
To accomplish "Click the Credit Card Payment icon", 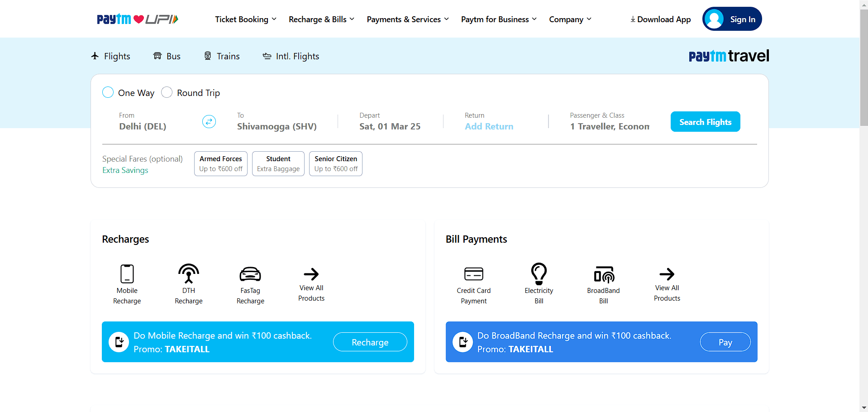I will (x=473, y=274).
